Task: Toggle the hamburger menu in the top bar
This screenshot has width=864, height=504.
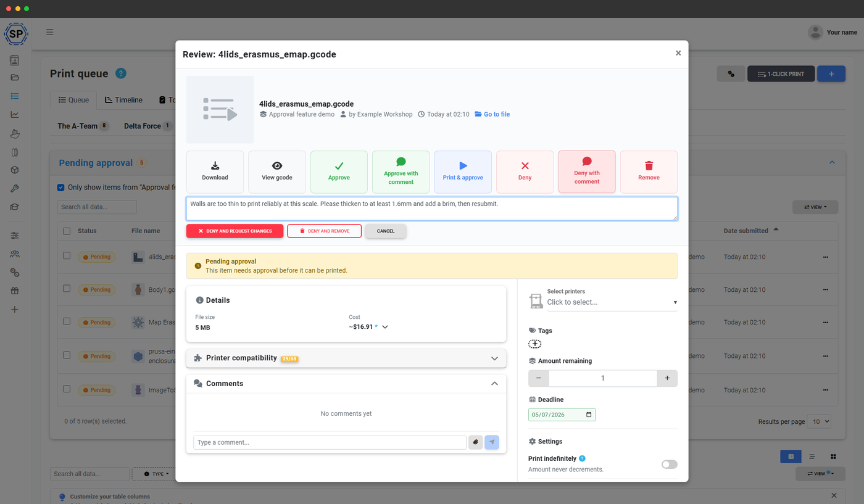Action: coord(49,32)
